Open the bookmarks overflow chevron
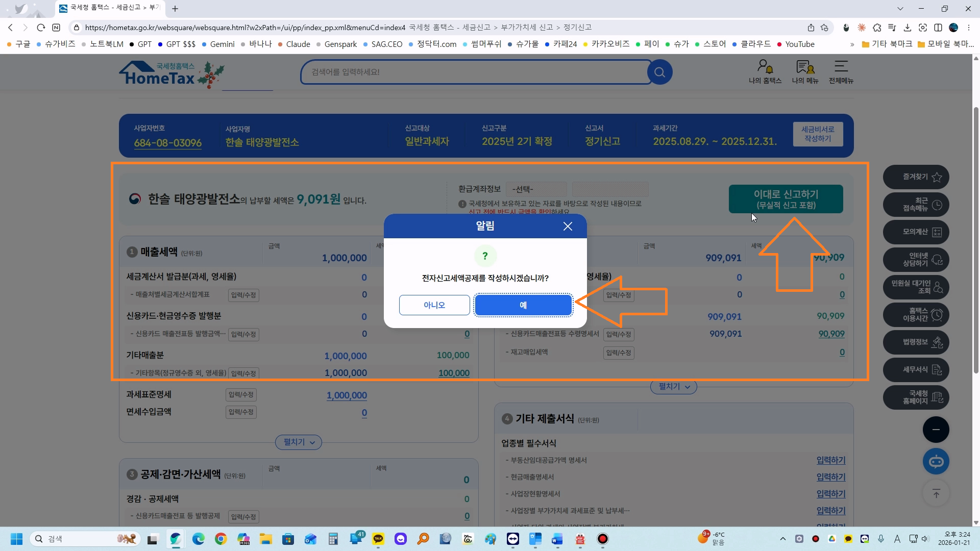The image size is (980, 551). point(852,44)
